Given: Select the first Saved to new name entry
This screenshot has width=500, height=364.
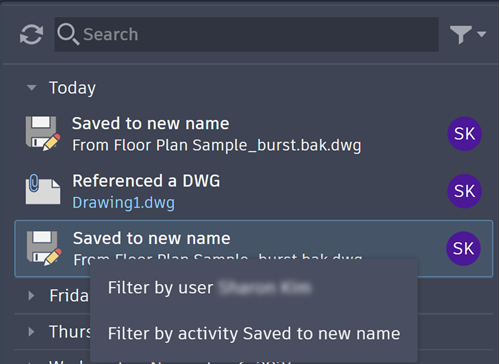Looking at the screenshot, I should pos(254,134).
